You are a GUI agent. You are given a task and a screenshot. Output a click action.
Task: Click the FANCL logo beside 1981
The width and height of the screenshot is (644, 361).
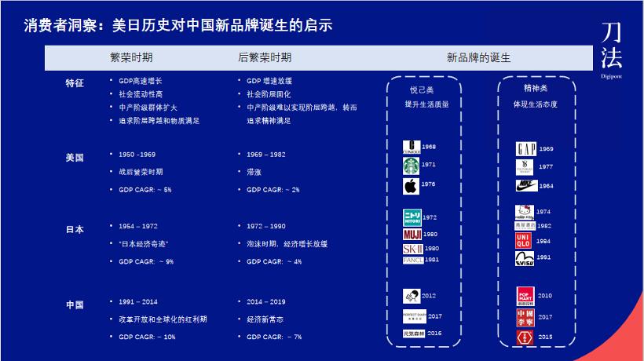pyautogui.click(x=413, y=260)
